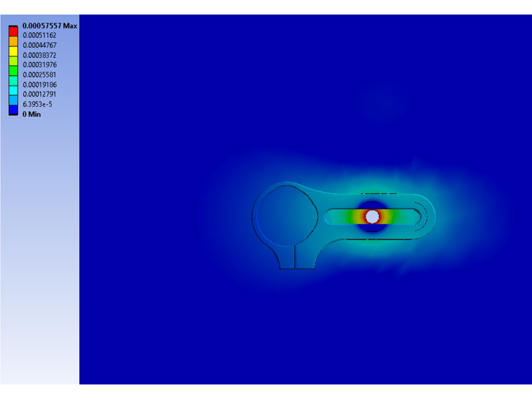Click the white circular hole in the slot
This screenshot has width=532, height=399.
pyautogui.click(x=372, y=217)
